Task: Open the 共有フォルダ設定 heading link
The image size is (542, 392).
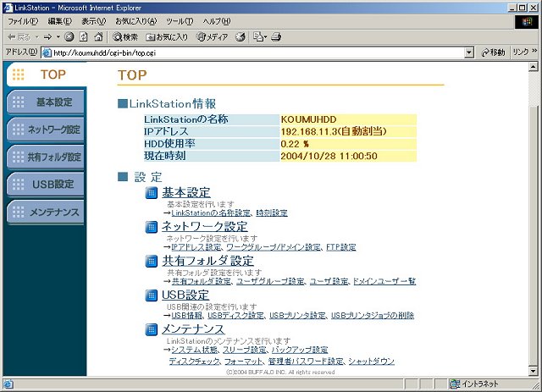Action: [208, 261]
